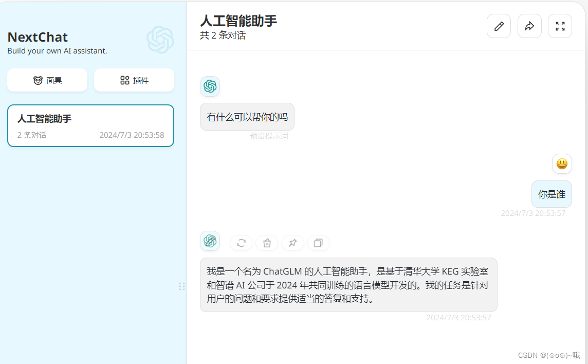Click the retry regenerate response icon

(241, 243)
